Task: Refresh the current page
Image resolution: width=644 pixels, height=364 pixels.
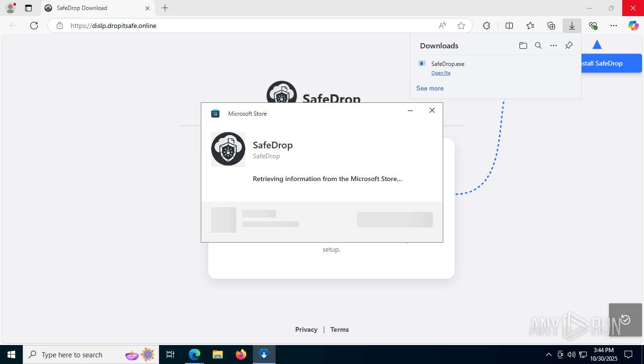Action: pos(34,26)
